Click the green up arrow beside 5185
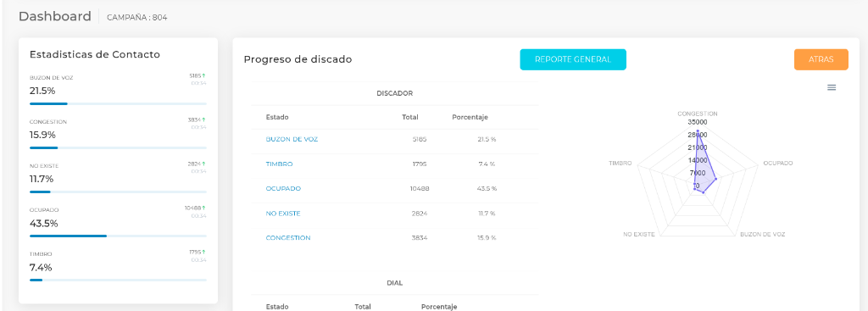This screenshot has width=868, height=311. (x=203, y=75)
